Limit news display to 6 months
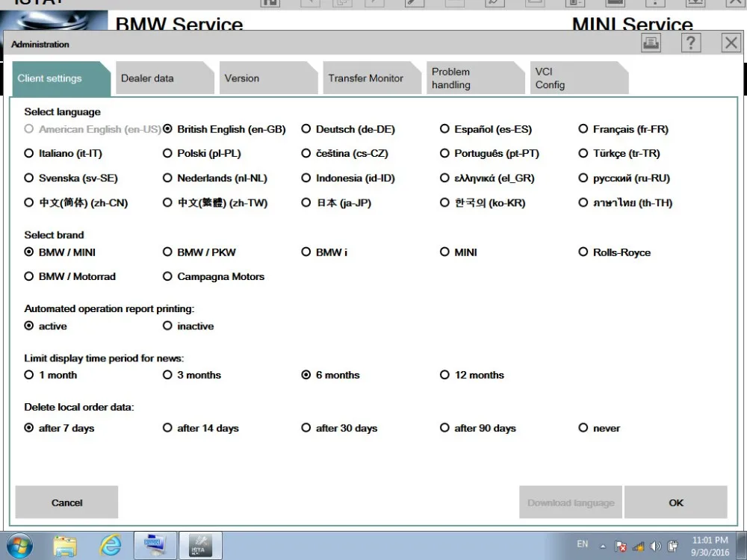The height and width of the screenshot is (560, 747). coord(331,376)
